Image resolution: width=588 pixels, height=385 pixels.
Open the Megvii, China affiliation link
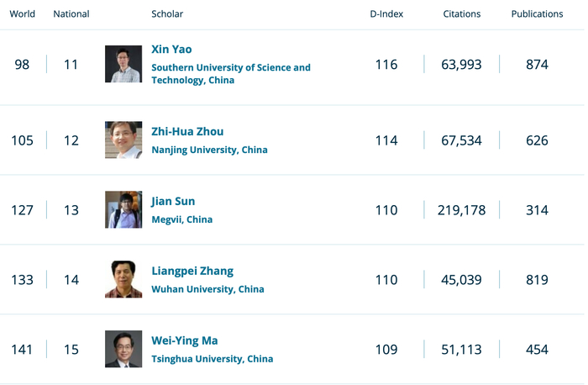click(x=181, y=219)
